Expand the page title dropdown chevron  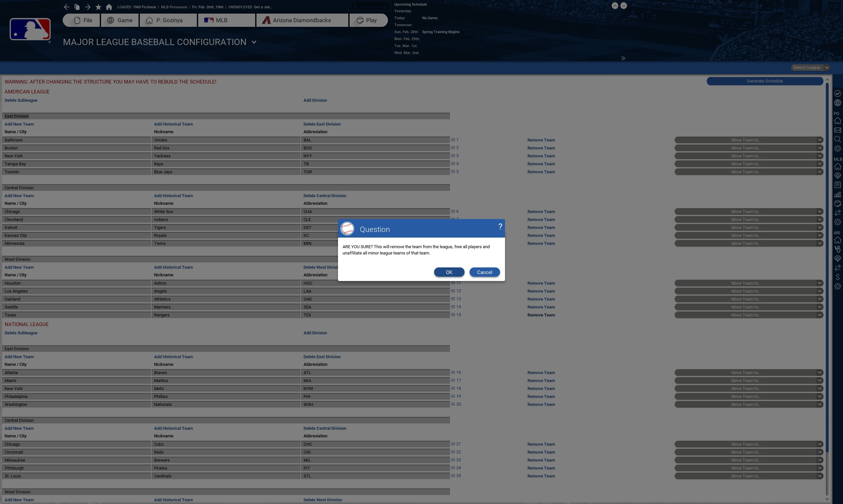point(254,42)
